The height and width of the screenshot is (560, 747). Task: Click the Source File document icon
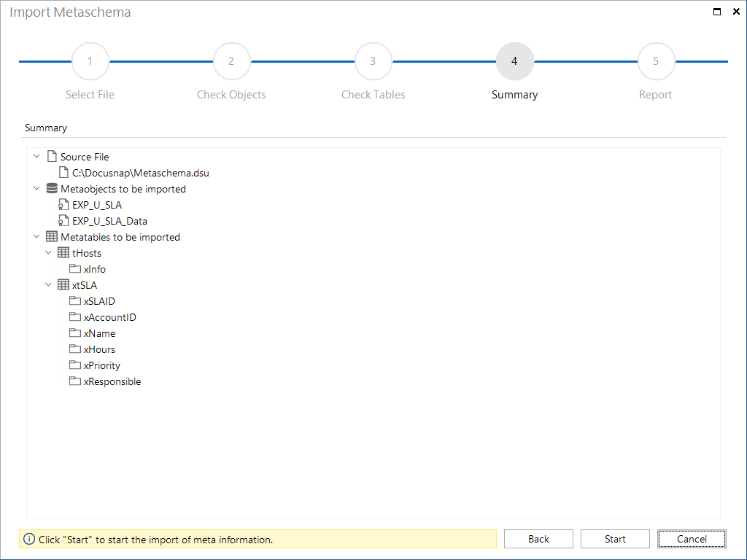point(50,156)
